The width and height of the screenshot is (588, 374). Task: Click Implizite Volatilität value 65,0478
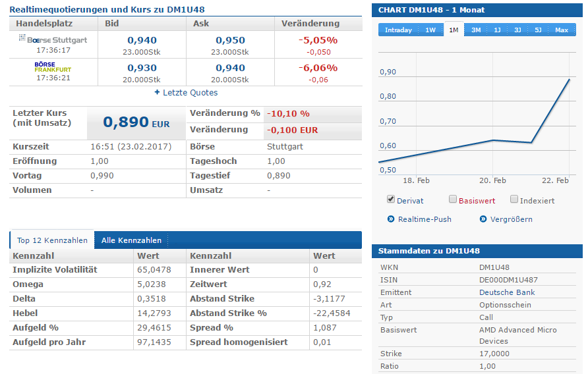pos(154,270)
